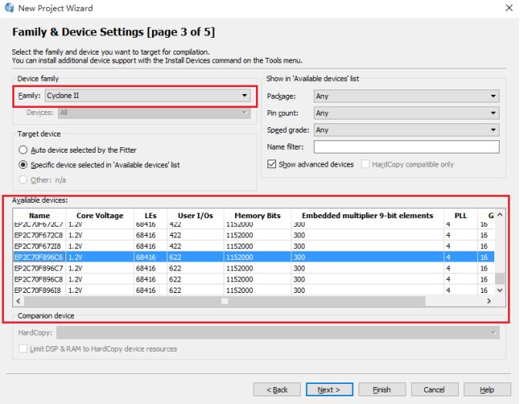The image size is (532, 404).
Task: Click Memory Bits 1152000 in EP2C70F672C8 row
Action: [x=240, y=235]
